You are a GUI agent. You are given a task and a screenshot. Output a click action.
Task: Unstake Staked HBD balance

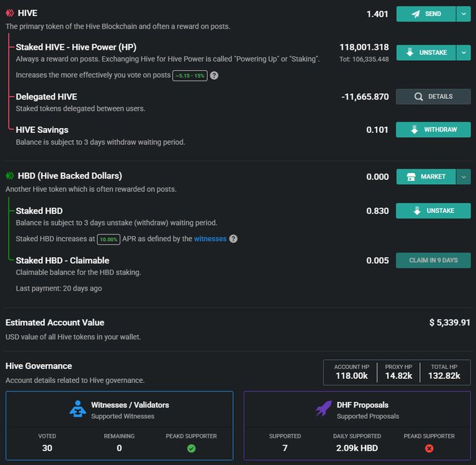[x=433, y=211]
